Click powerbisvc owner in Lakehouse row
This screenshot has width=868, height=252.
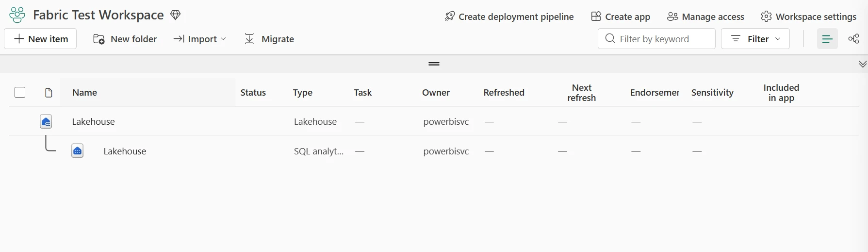(x=446, y=121)
